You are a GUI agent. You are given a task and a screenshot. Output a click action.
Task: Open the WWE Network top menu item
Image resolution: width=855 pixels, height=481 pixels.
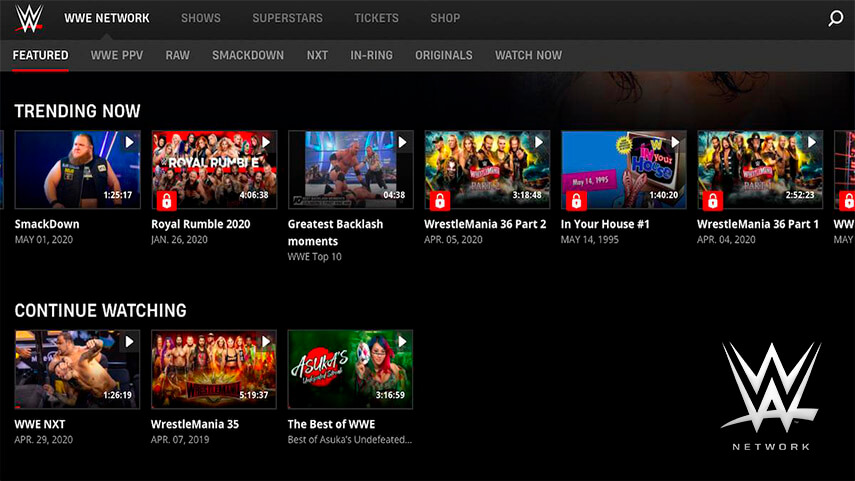pos(107,18)
